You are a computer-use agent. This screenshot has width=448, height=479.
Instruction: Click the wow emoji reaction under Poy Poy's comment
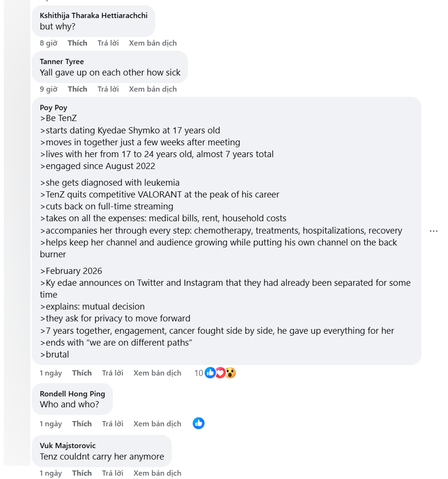(231, 373)
